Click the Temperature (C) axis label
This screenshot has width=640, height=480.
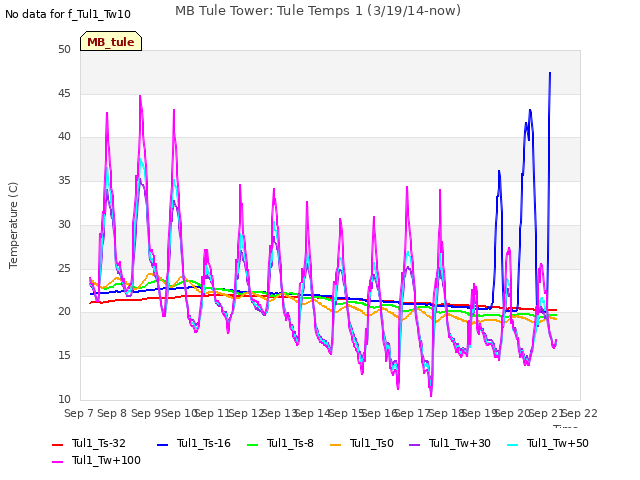click(13, 225)
